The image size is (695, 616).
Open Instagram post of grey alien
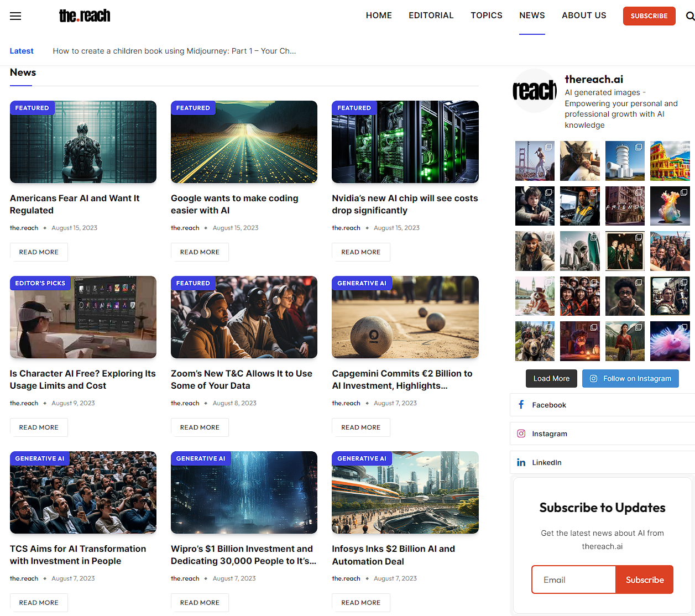(580, 251)
